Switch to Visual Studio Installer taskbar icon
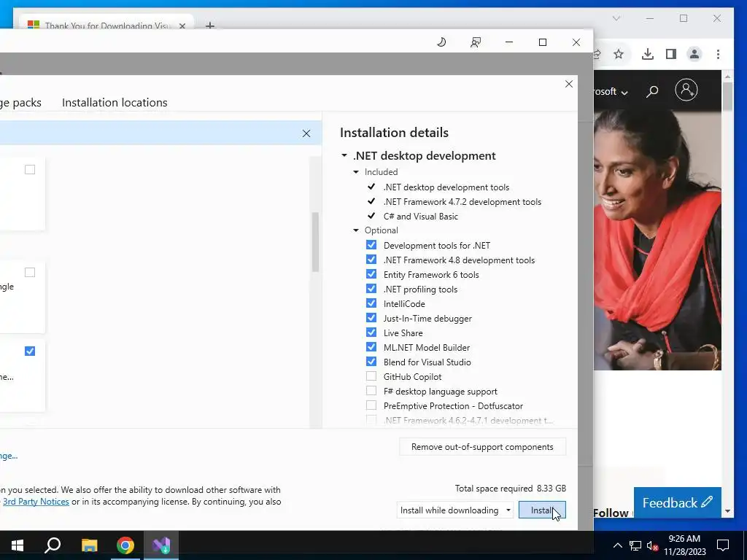The height and width of the screenshot is (560, 747). coord(161,545)
